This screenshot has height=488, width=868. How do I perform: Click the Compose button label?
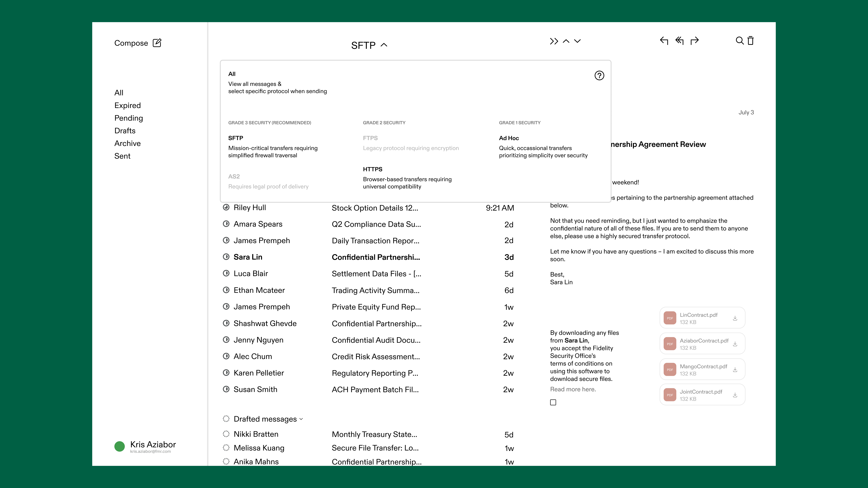point(131,43)
